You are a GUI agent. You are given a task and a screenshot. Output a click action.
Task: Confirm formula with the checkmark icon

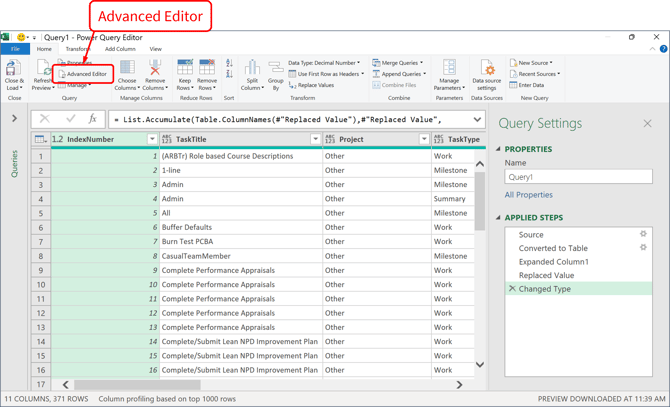click(x=71, y=119)
